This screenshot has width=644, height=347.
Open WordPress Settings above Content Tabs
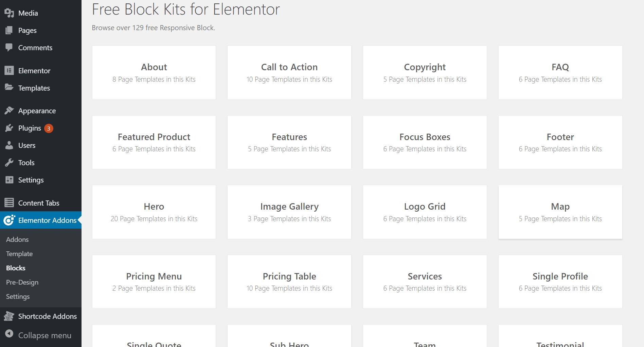pos(41,180)
